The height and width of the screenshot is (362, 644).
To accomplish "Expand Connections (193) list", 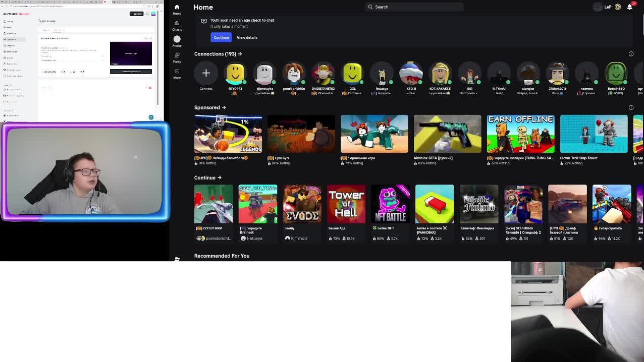I will coord(218,54).
